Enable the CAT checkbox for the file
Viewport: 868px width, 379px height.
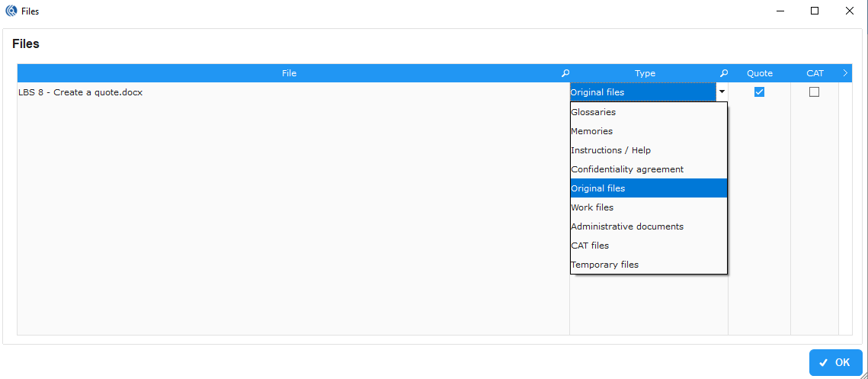coord(814,92)
